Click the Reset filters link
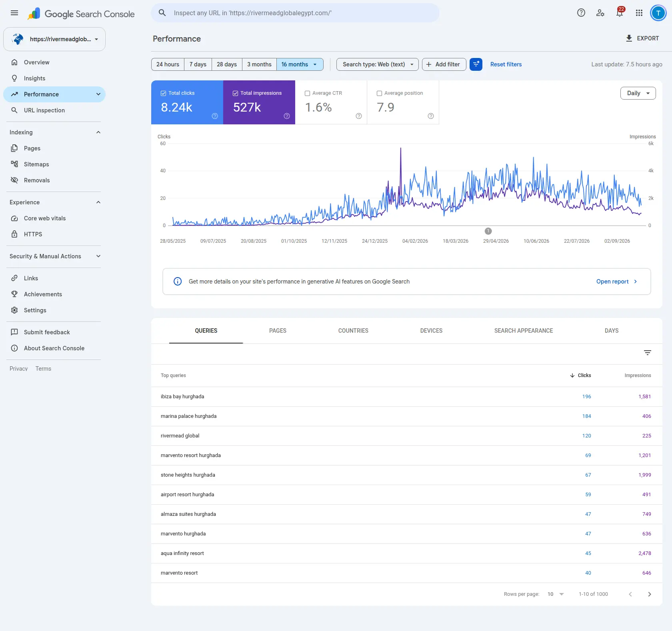Screen dimensions: 672x631 click(x=506, y=64)
